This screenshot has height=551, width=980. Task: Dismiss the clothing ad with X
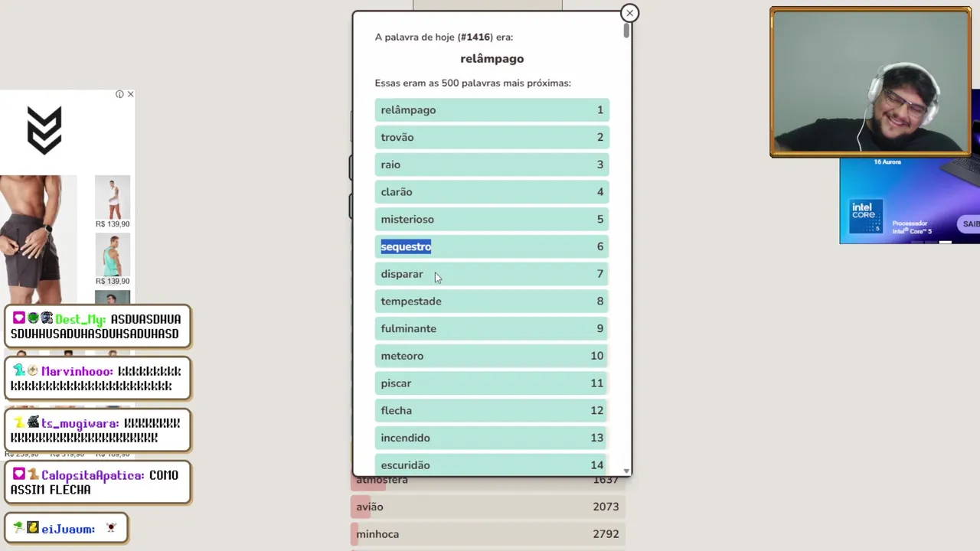[x=130, y=94]
